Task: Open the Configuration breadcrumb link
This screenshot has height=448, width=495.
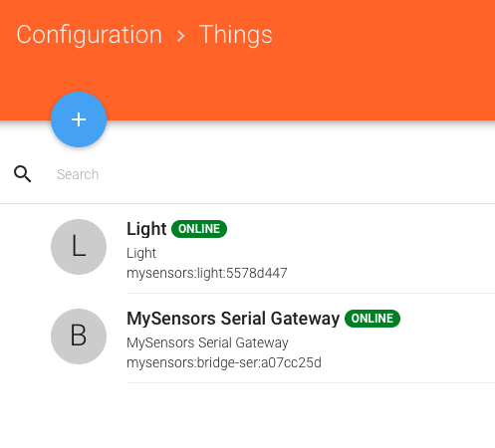Action: tap(90, 35)
